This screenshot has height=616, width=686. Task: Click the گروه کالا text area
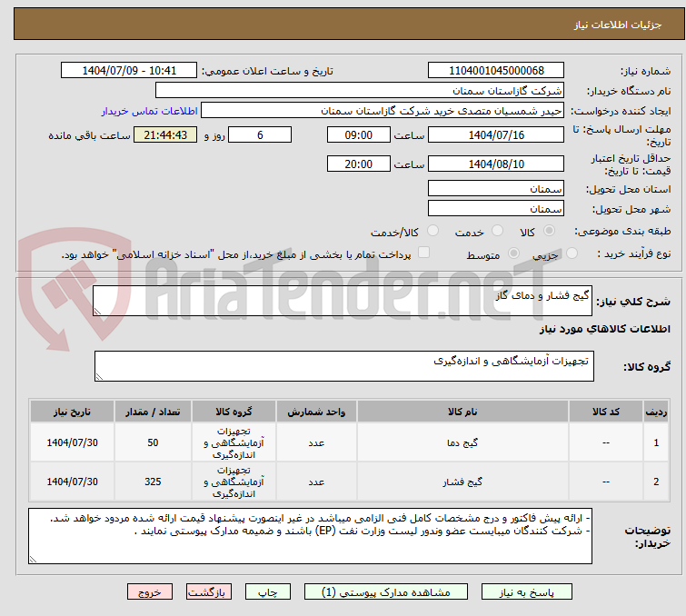click(343, 366)
